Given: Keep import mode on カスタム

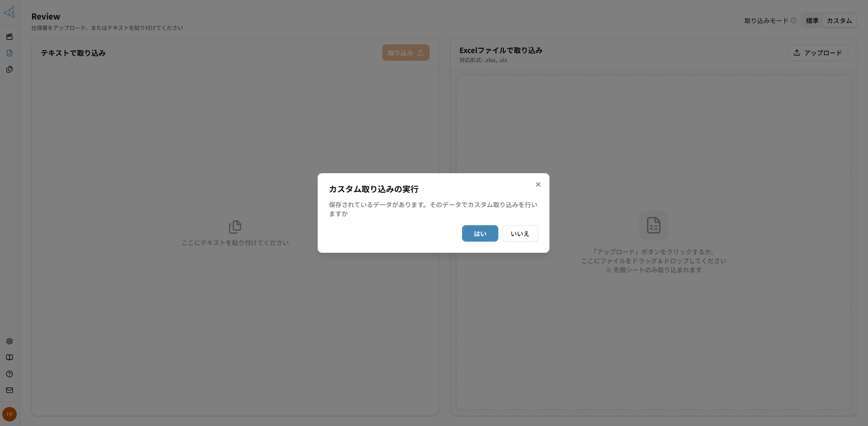Looking at the screenshot, I should (x=839, y=20).
